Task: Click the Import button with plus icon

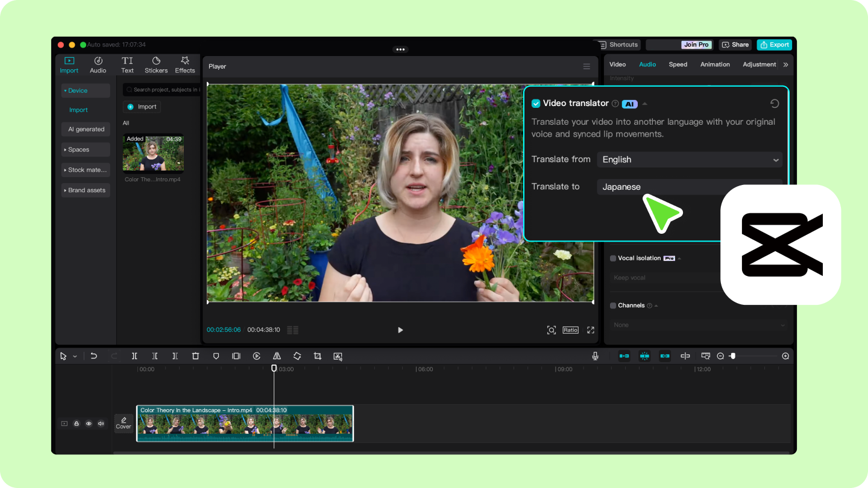Action: pos(142,107)
